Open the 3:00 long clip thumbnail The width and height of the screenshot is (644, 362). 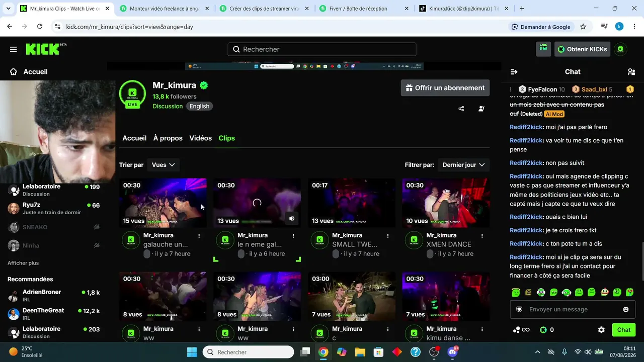tap(352, 297)
